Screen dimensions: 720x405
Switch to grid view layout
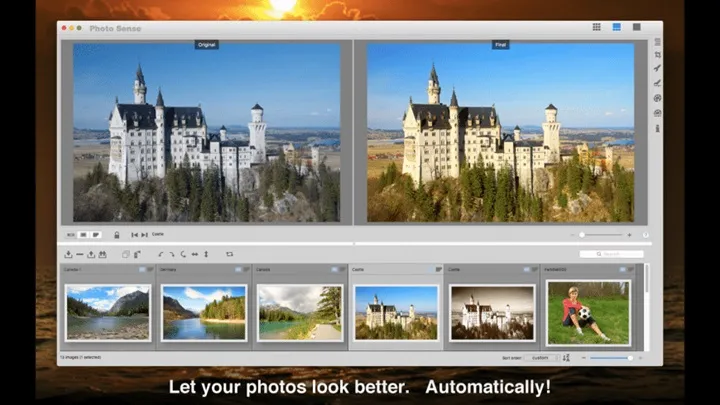tap(597, 27)
